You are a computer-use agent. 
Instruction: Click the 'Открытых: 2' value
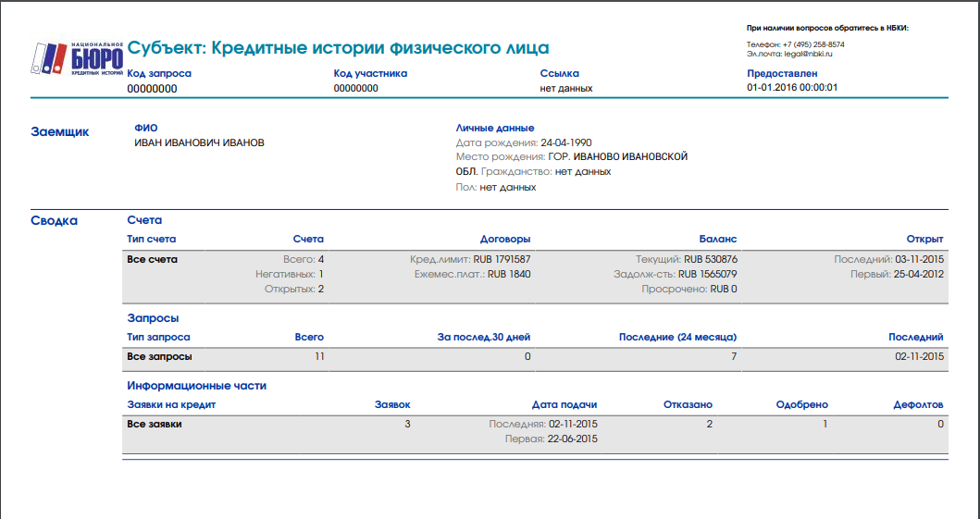293,290
